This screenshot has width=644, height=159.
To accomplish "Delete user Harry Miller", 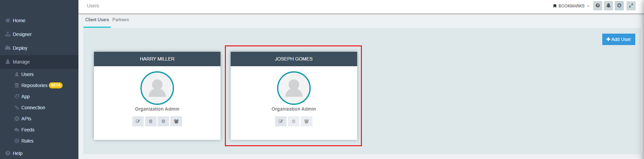I will pos(150,121).
